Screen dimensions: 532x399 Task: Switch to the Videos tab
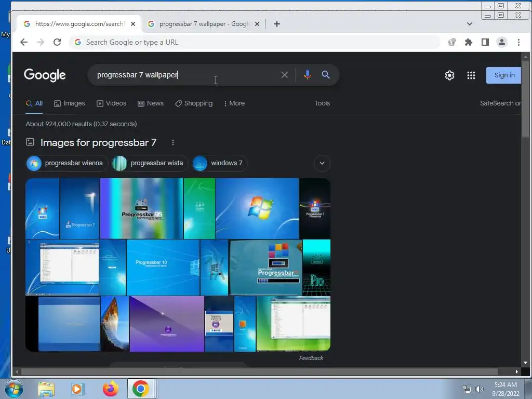(x=111, y=103)
